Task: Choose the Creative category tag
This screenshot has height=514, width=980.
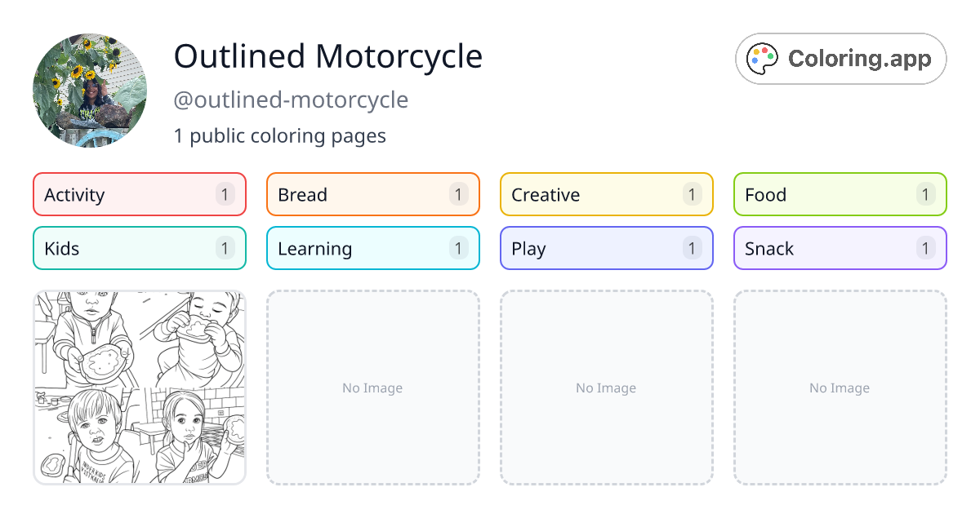Action: click(x=606, y=194)
